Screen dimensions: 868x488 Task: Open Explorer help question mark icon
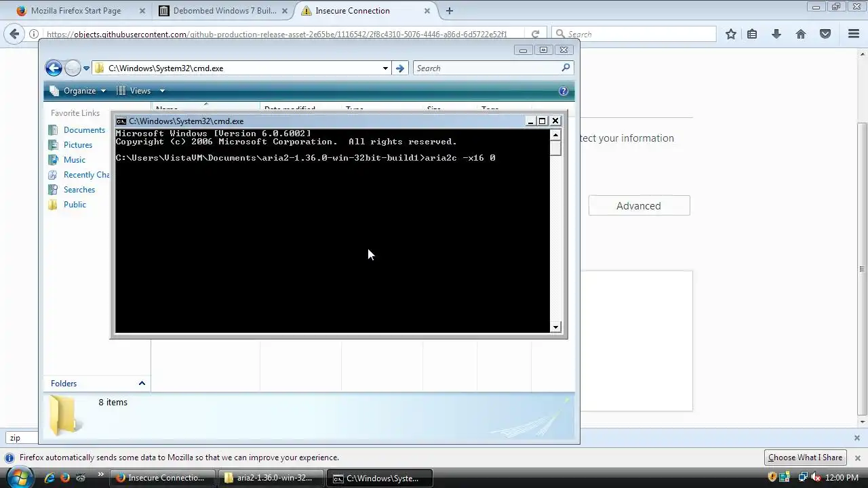[x=564, y=91]
